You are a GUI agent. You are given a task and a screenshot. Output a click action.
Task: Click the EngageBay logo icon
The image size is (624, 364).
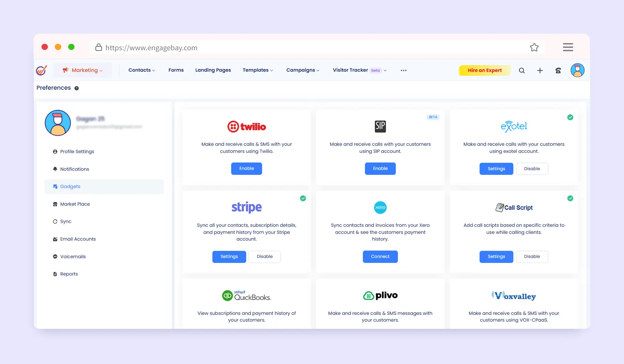[x=42, y=70]
